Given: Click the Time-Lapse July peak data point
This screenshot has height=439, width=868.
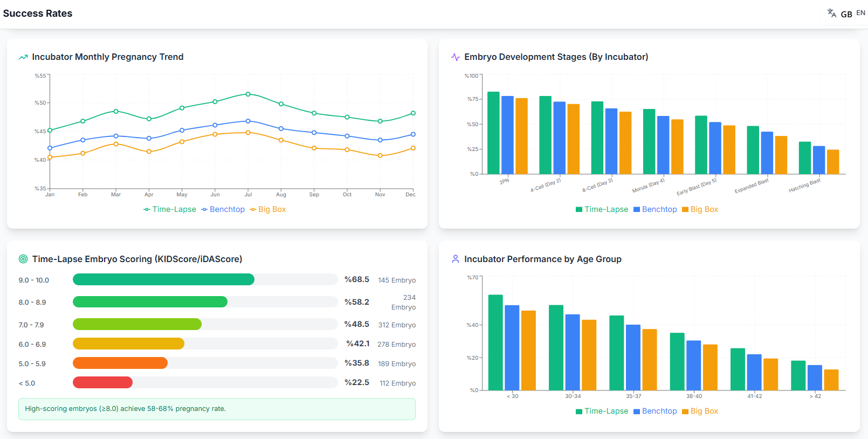Looking at the screenshot, I should pyautogui.click(x=248, y=94).
